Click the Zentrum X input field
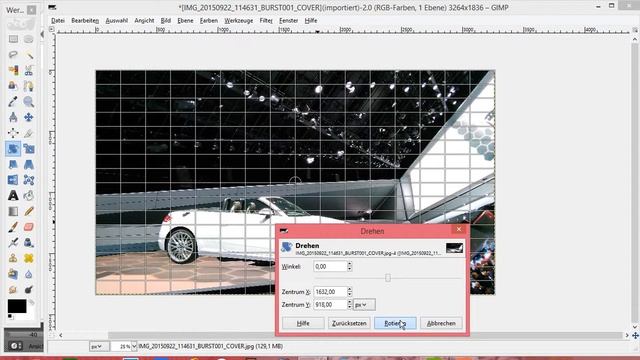The width and height of the screenshot is (640, 360). click(x=330, y=292)
